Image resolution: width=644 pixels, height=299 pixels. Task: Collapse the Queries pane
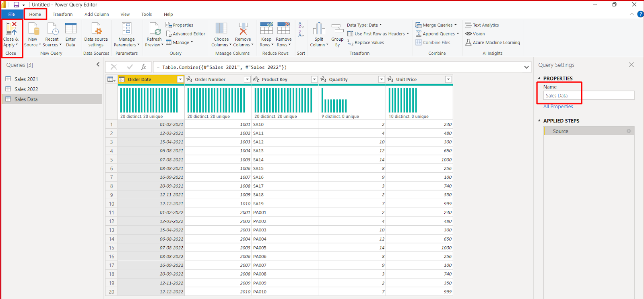98,64
